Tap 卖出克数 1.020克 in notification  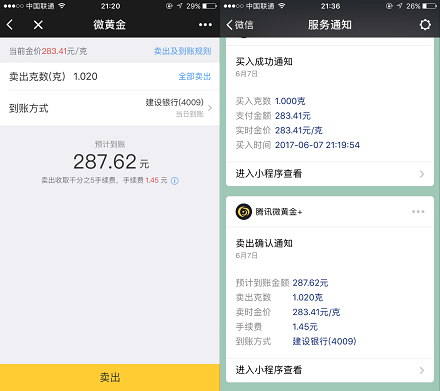[x=308, y=297]
